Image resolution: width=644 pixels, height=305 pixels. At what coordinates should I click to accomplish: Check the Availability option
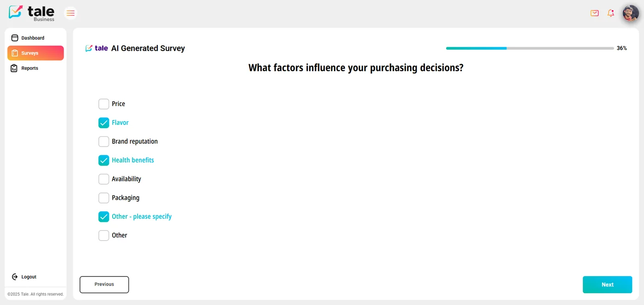pos(103,179)
